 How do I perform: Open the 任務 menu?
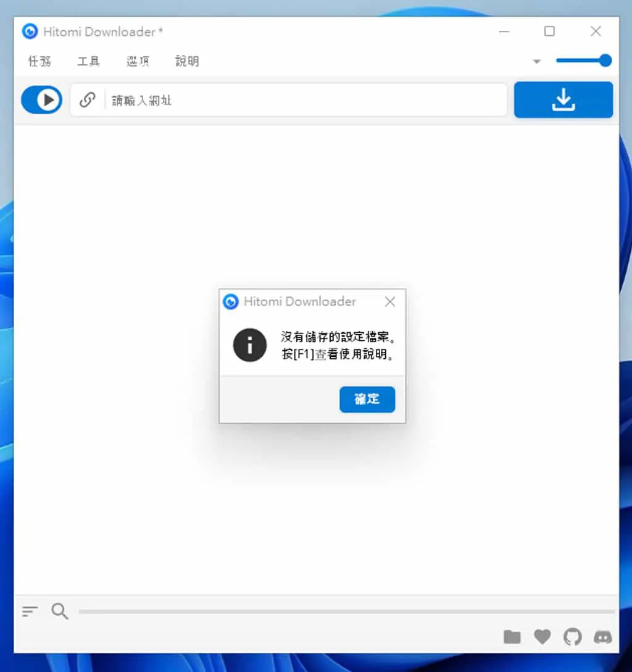point(39,61)
